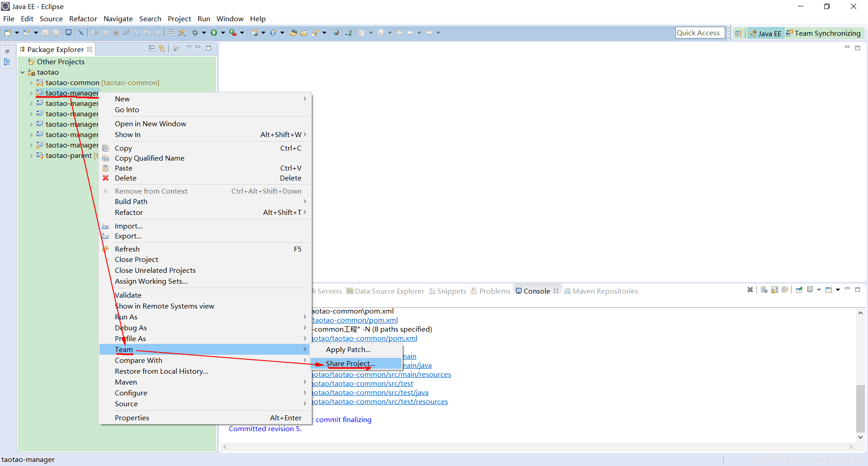Viewport: 868px width, 466px height.
Task: Click the Debug bug icon in toolbar
Action: (195, 33)
